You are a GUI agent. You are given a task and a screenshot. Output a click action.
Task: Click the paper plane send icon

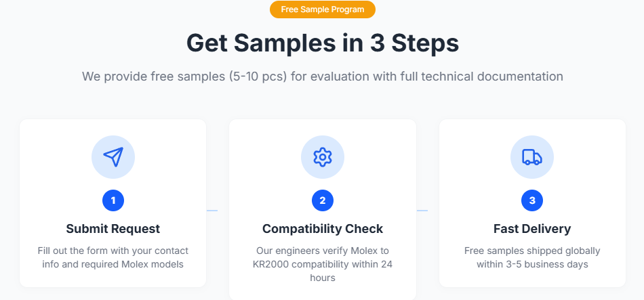coord(113,157)
